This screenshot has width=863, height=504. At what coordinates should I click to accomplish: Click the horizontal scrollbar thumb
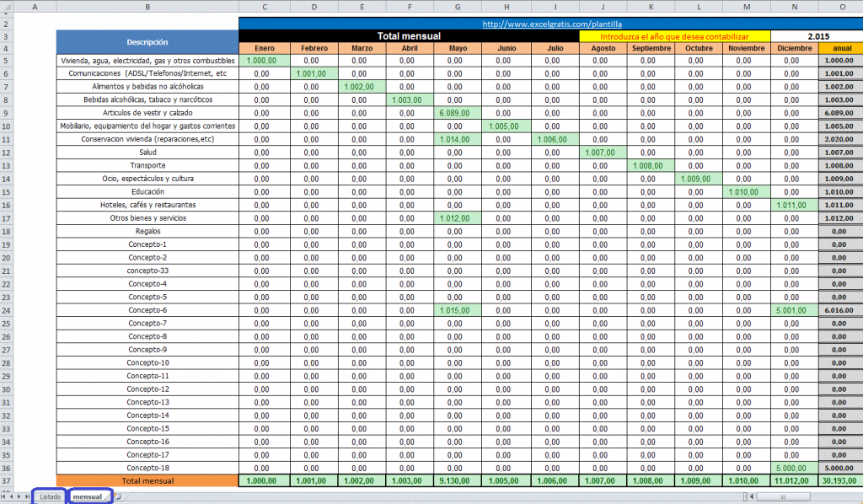(x=783, y=497)
